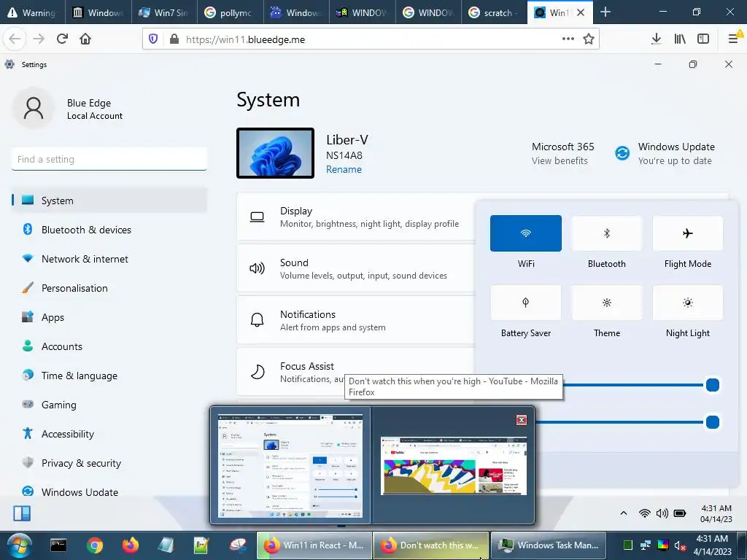Open Gaming settings
747x560 pixels.
[109, 405]
